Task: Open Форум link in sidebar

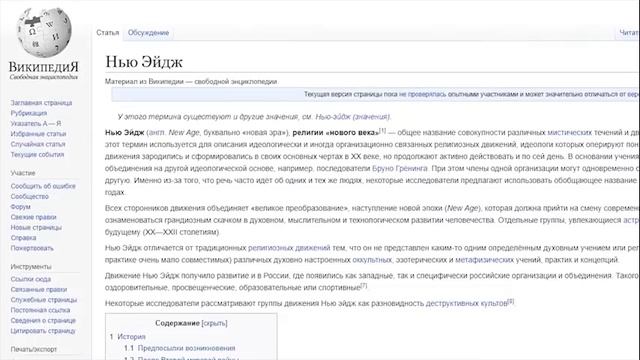Action: click(x=20, y=207)
